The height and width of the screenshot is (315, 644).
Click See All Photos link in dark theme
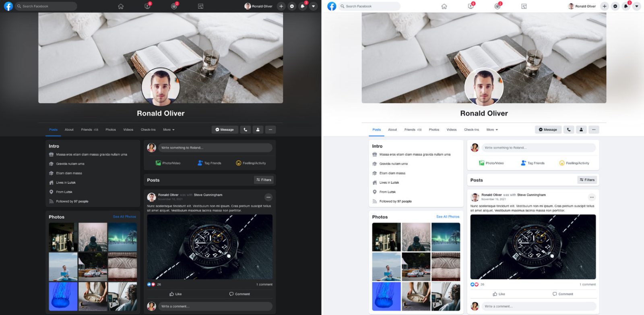point(124,217)
